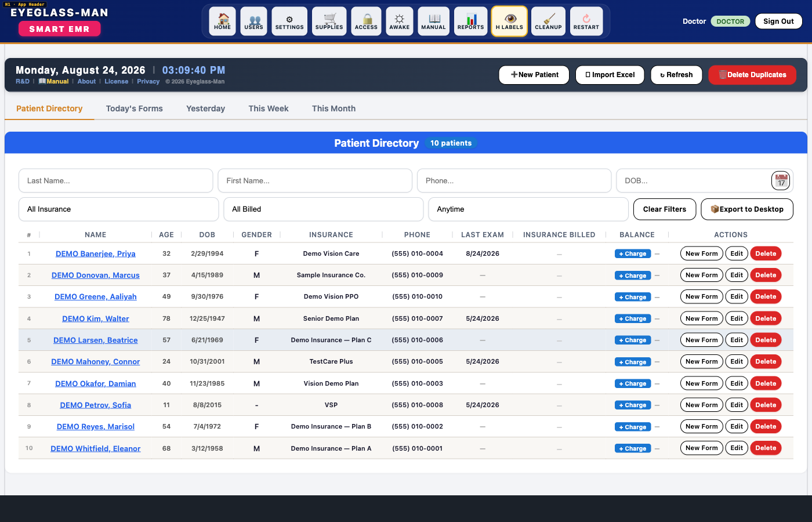Run the CLEANUP broom icon
Image resolution: width=812 pixels, height=522 pixels.
point(548,21)
